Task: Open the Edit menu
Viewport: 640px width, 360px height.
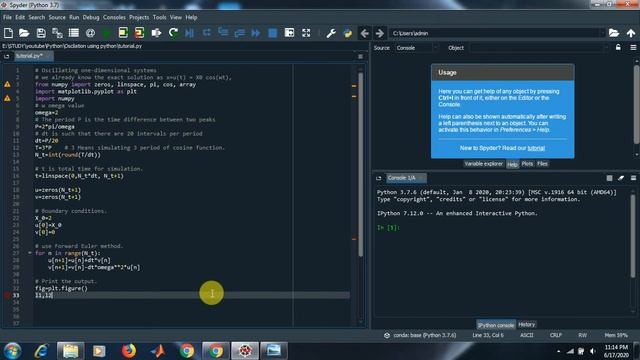Action: pos(20,17)
